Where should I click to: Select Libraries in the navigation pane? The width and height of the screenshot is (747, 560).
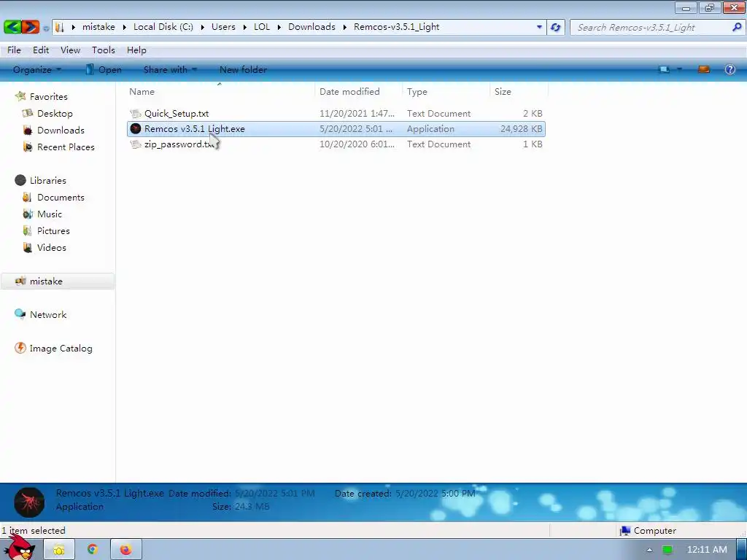click(47, 181)
